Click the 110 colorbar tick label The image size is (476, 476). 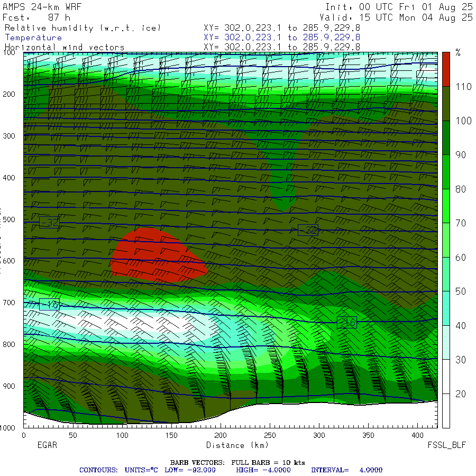tap(463, 87)
